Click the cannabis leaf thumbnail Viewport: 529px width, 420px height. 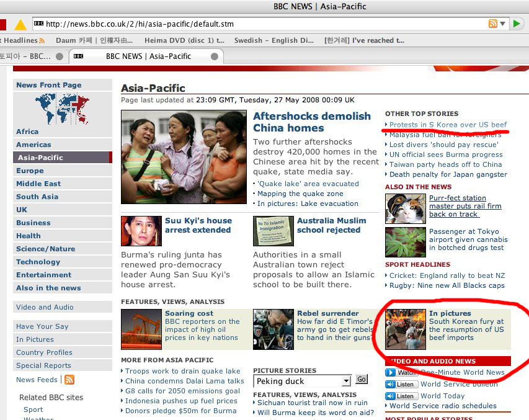[x=405, y=242]
